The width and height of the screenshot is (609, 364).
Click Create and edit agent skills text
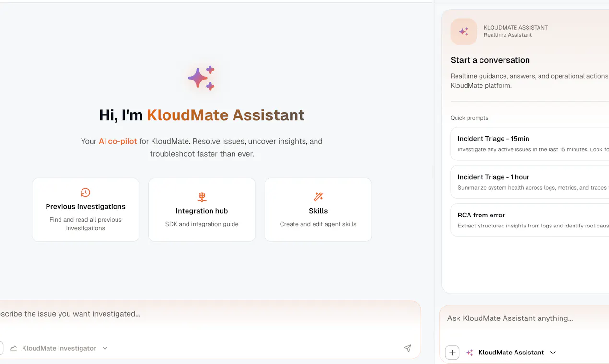pos(318,224)
